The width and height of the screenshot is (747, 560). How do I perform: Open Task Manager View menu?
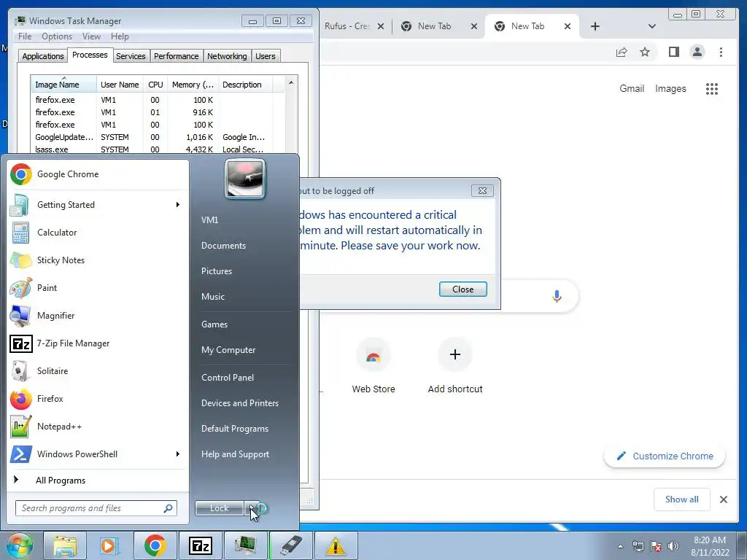click(x=91, y=36)
